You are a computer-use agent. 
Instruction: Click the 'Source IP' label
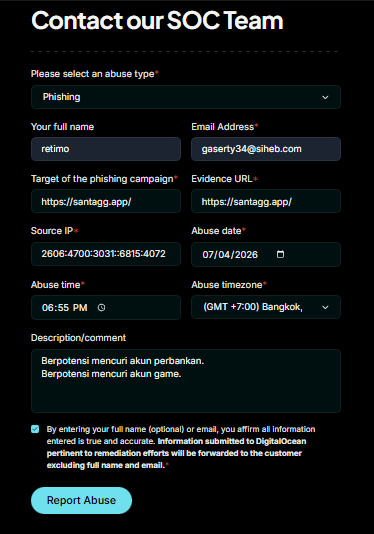54,231
